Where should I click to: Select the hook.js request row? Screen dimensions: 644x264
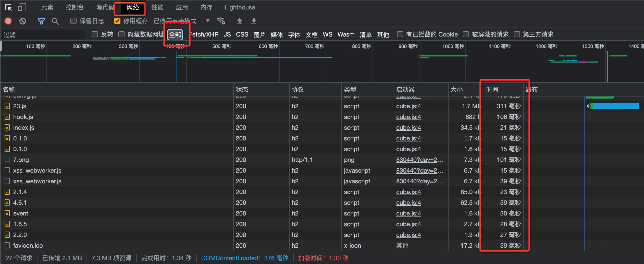coord(322,117)
